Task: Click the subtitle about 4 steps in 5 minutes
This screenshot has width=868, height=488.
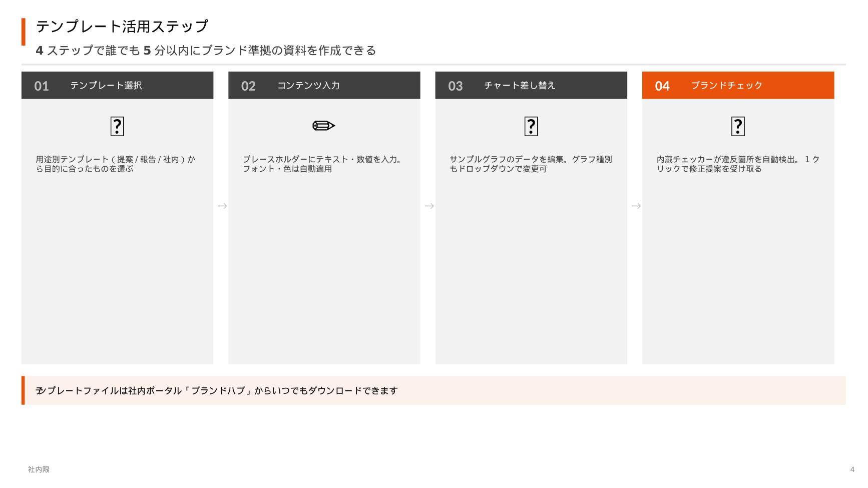Action: (206, 51)
